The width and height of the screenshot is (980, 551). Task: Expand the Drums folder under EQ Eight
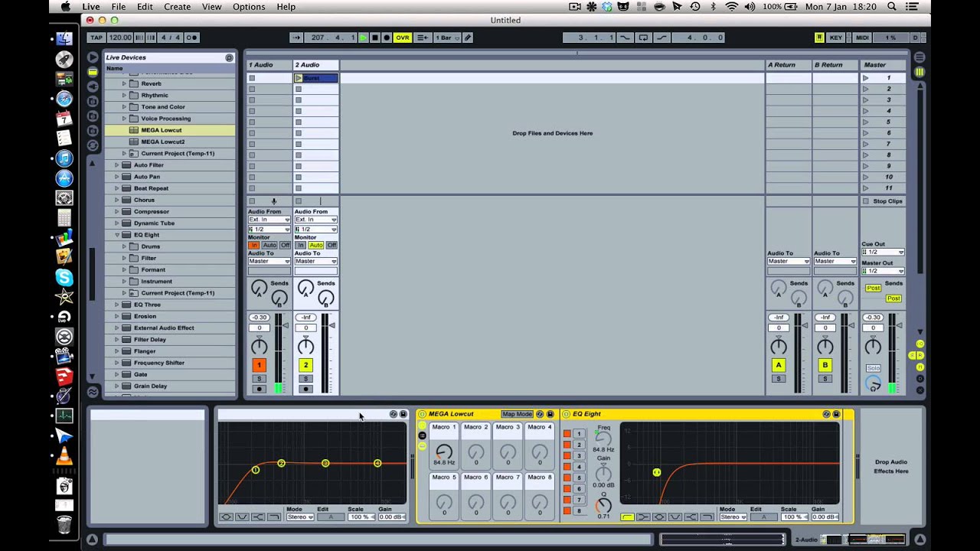(x=124, y=246)
